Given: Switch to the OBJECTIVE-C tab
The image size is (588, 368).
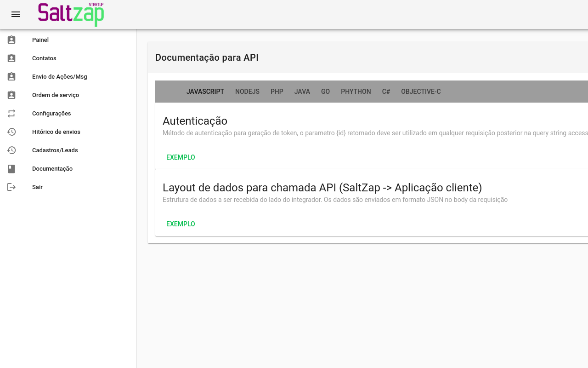Looking at the screenshot, I should (x=421, y=92).
